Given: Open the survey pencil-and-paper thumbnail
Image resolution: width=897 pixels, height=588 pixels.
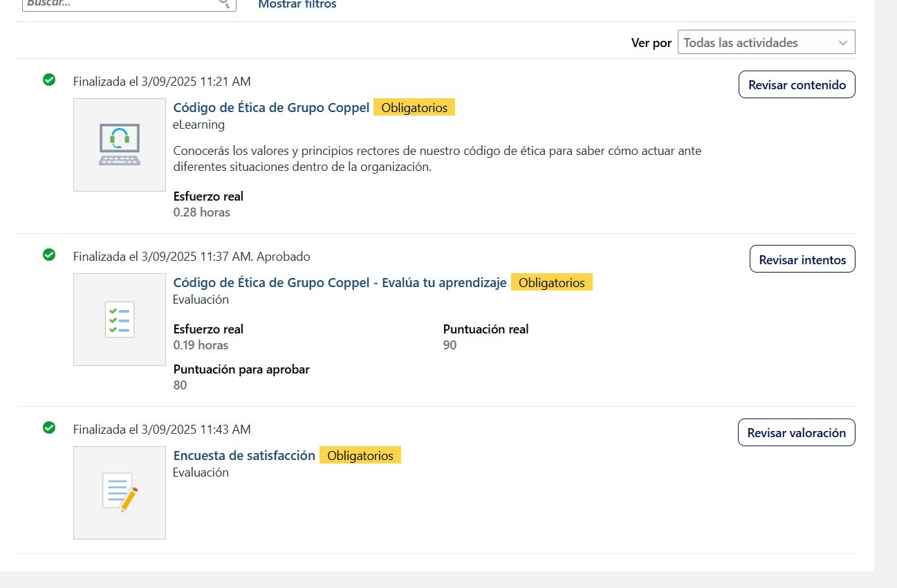Looking at the screenshot, I should tap(120, 493).
